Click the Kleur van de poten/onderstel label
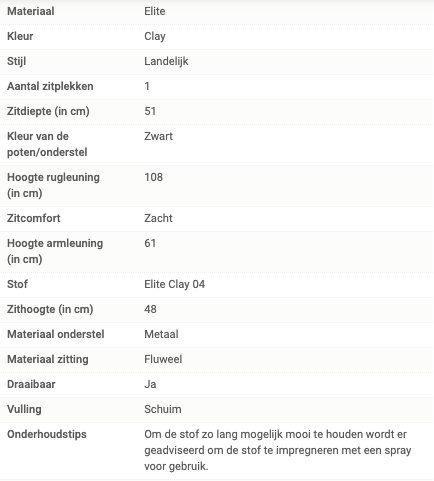The width and height of the screenshot is (434, 481). (x=47, y=144)
